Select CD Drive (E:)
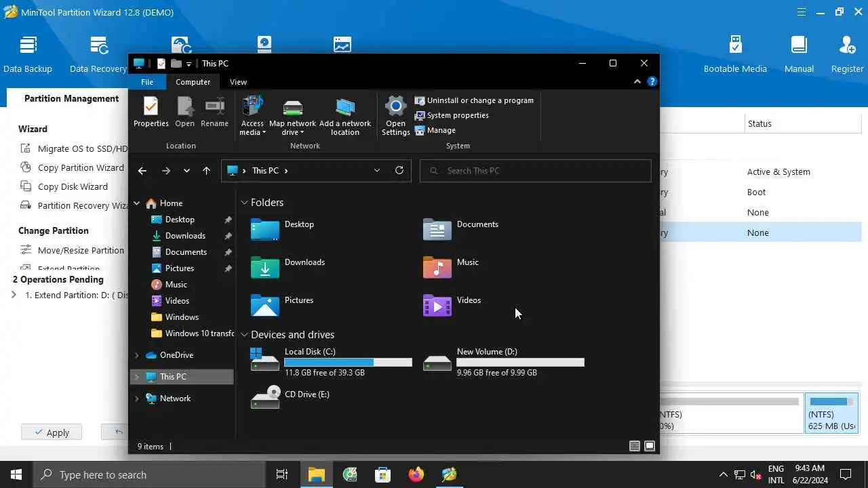Viewport: 868px width, 488px height. (290, 397)
